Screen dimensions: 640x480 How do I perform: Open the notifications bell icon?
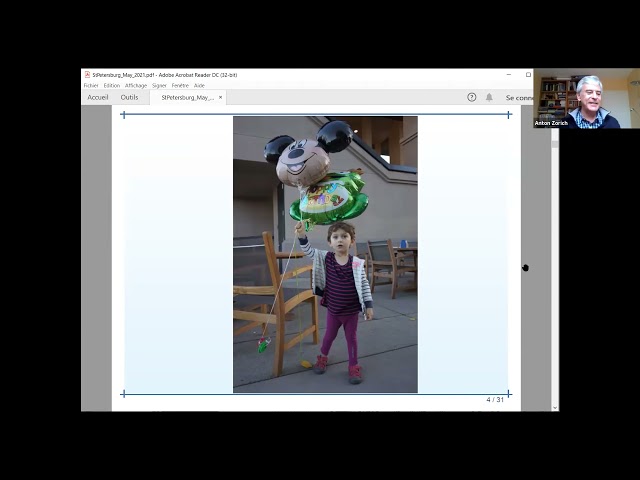click(489, 98)
